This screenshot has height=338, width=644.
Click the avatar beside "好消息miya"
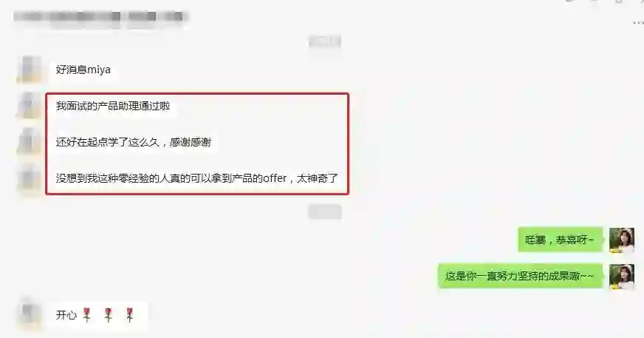click(x=30, y=70)
